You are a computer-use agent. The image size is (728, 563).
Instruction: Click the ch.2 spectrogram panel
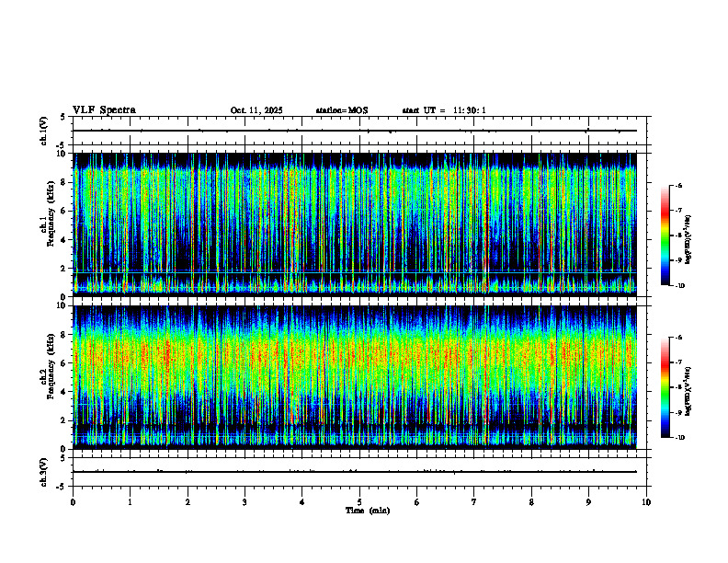(354, 377)
